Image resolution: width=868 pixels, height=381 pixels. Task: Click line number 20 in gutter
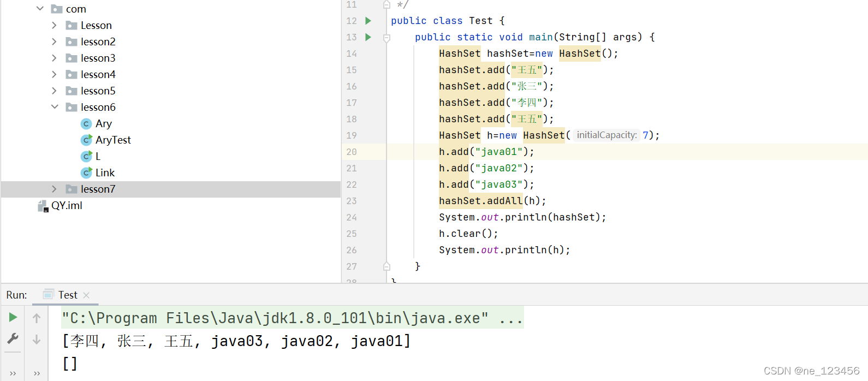point(352,152)
